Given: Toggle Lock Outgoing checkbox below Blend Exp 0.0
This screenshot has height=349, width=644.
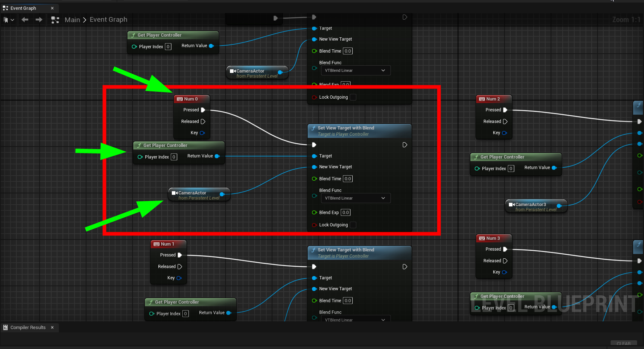Looking at the screenshot, I should click(353, 225).
